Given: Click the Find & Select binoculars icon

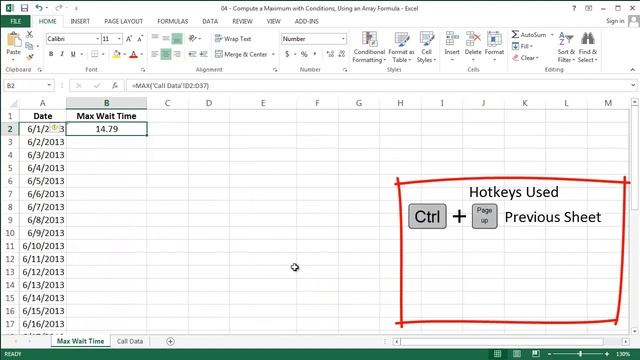Looking at the screenshot, I should pos(588,39).
